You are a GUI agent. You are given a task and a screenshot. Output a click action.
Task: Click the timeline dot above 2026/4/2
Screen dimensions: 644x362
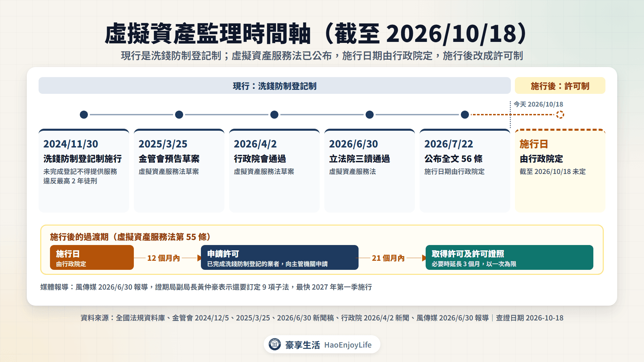(274, 115)
